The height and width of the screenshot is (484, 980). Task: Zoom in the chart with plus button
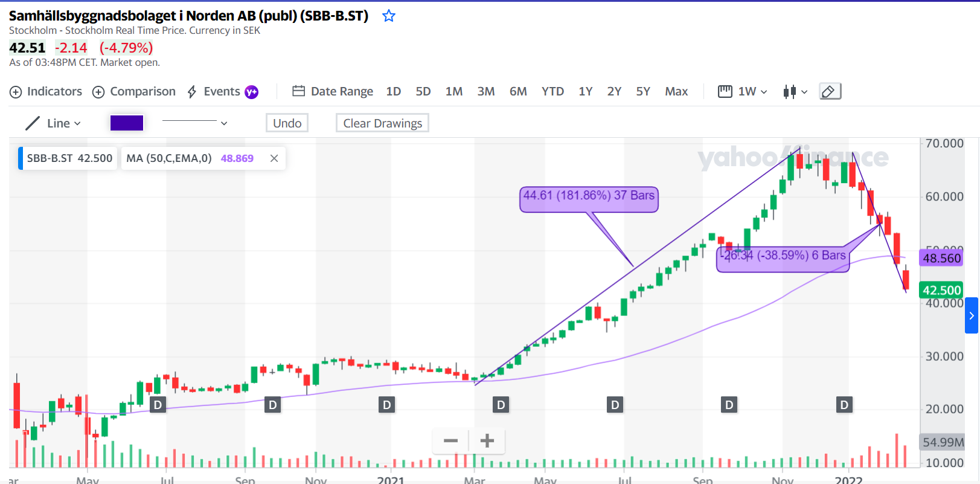487,440
